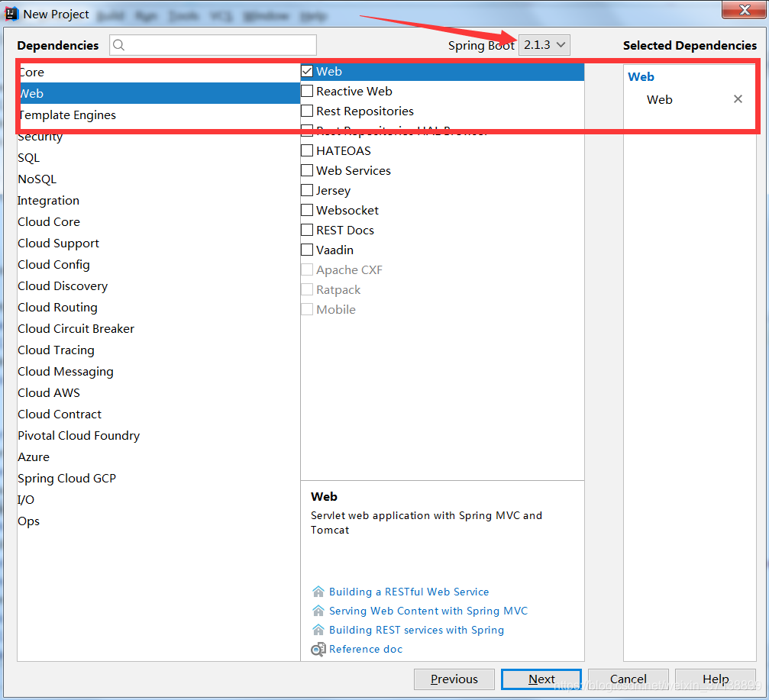
Task: Open the Cloud Routing category
Action: point(158,308)
